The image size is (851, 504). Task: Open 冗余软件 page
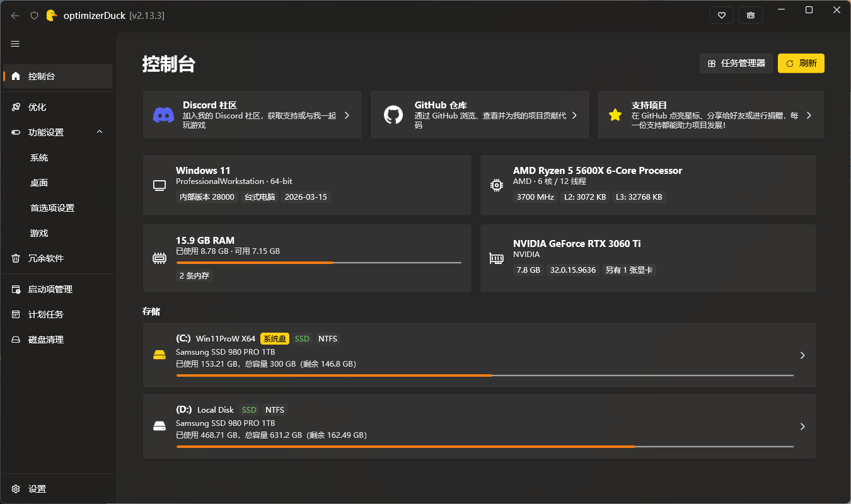58,258
